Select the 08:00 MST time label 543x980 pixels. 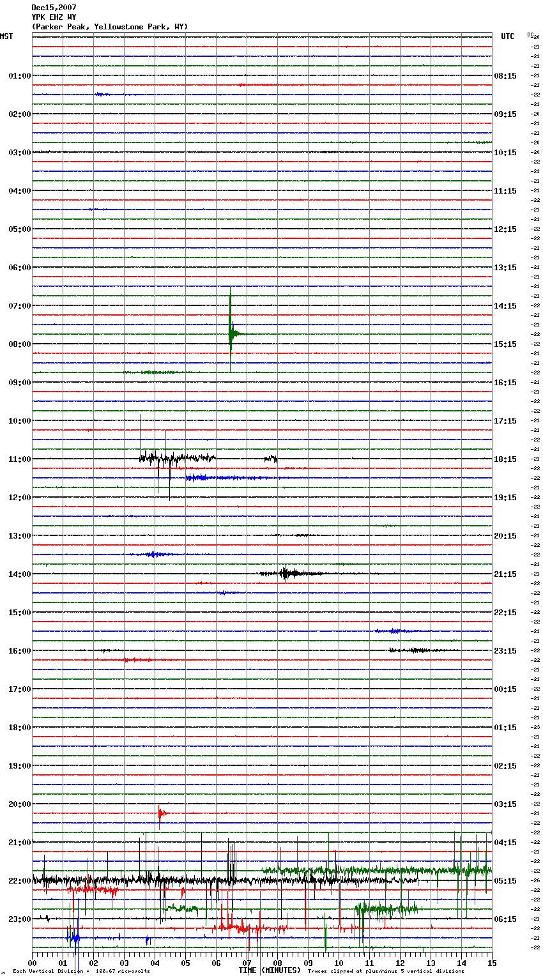pyautogui.click(x=20, y=344)
